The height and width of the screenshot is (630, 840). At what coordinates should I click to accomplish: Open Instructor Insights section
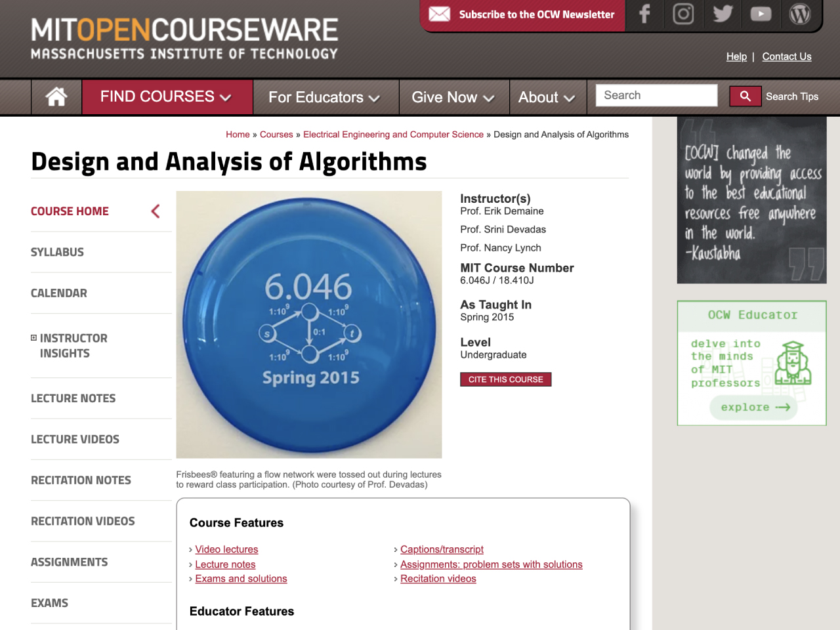[73, 346]
